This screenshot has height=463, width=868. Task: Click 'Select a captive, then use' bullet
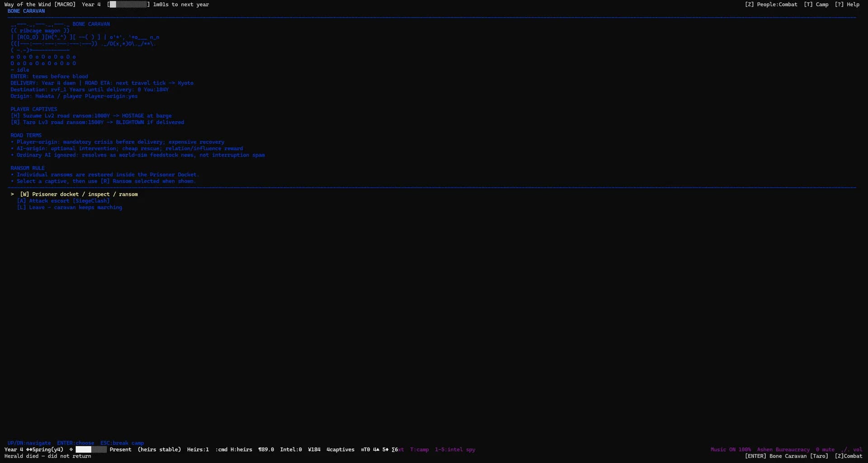103,181
